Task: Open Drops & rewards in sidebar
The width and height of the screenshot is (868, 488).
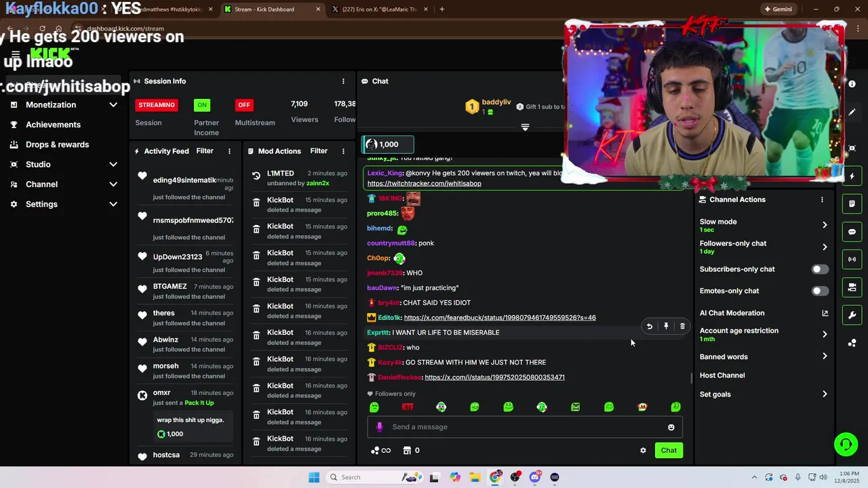Action: (57, 144)
